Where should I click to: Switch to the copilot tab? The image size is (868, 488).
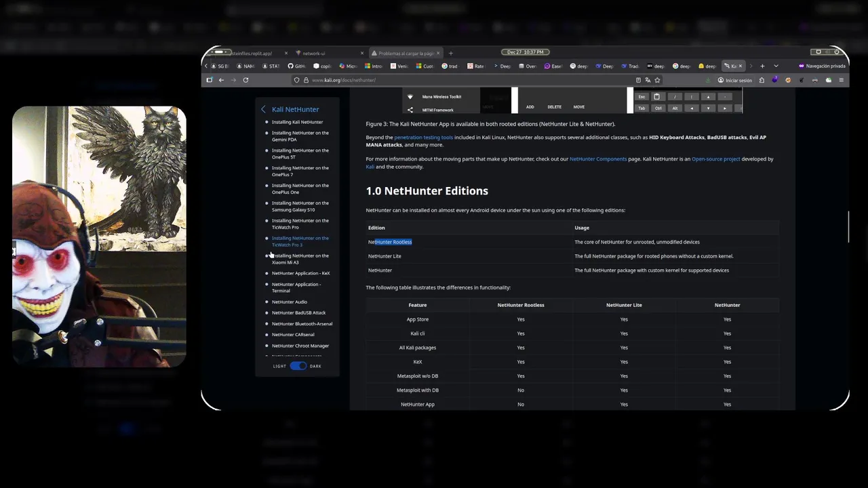321,66
